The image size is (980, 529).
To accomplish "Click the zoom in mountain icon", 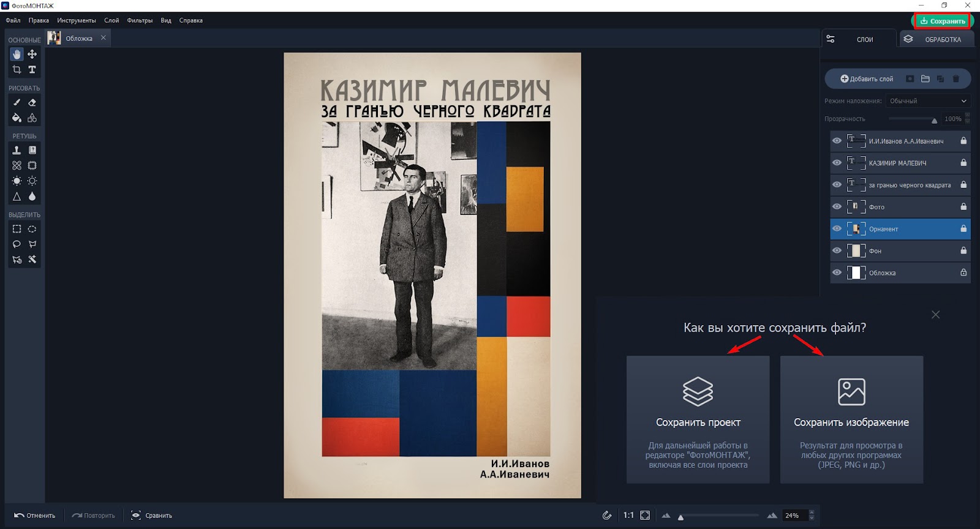I will coord(772,516).
